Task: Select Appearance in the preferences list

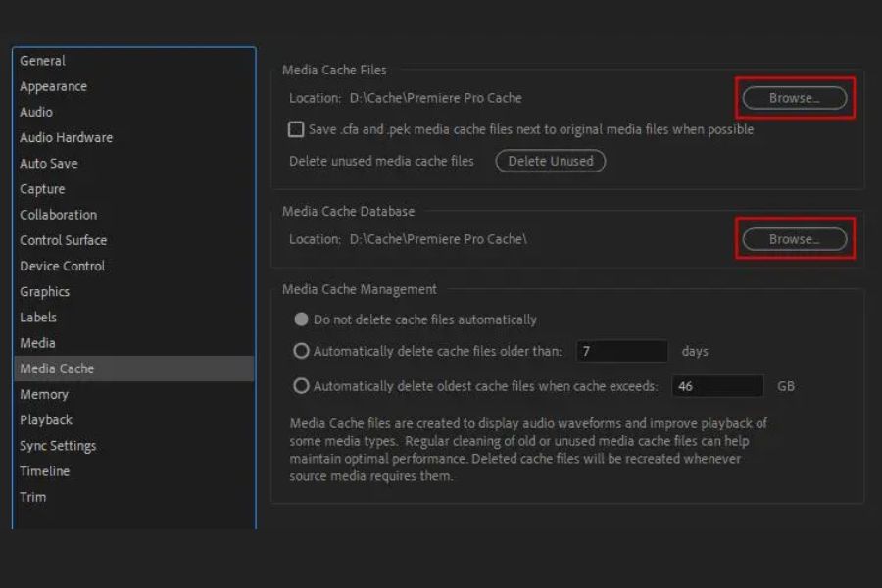Action: pos(53,86)
